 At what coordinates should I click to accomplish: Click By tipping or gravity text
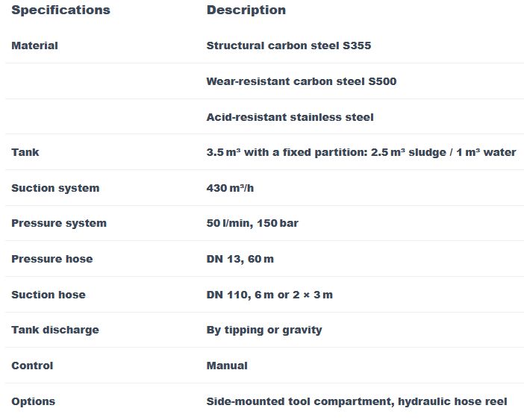click(264, 330)
